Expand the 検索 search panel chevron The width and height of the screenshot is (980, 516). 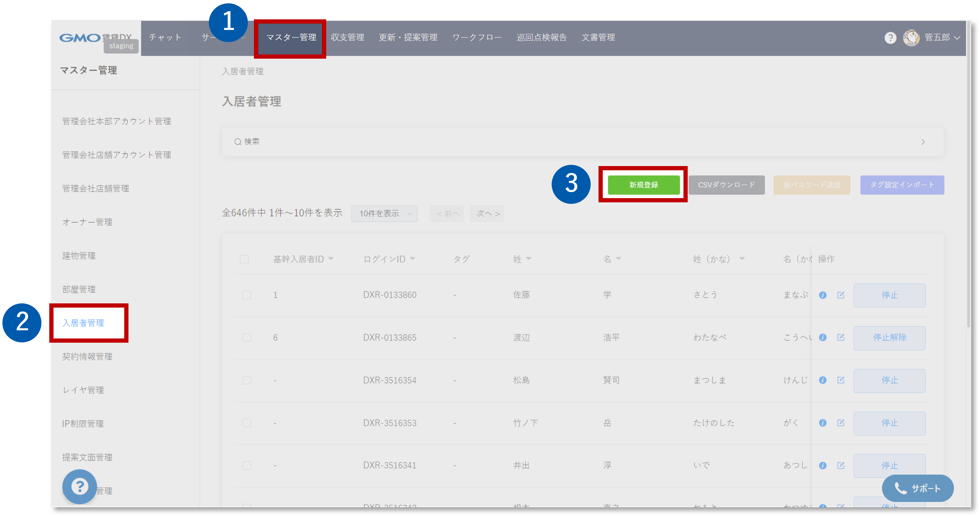click(x=923, y=142)
